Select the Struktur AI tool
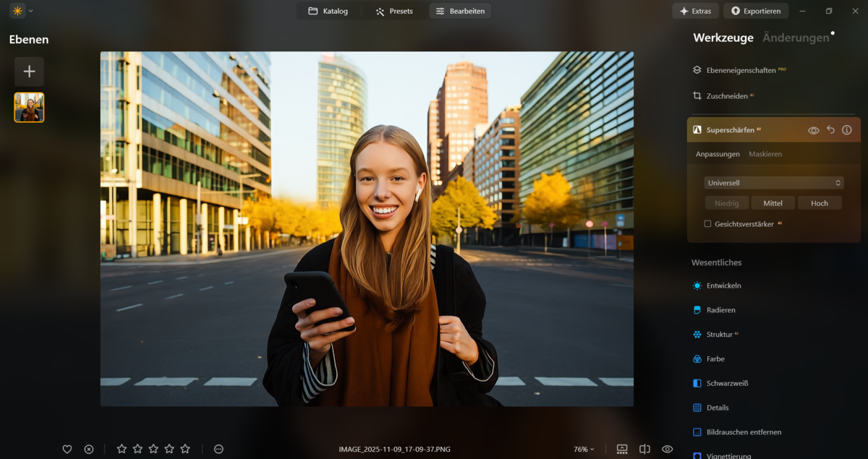Screen dimensions: 868x459 tap(722, 334)
